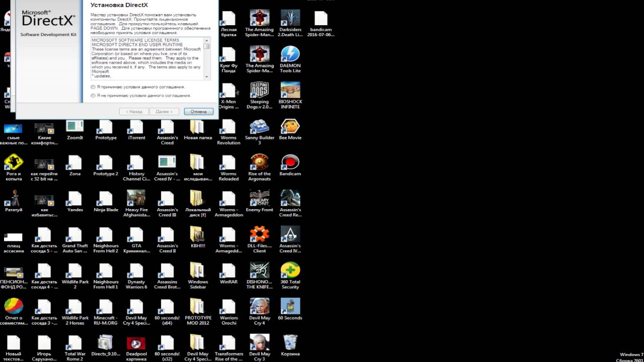Select the Рататуй icon
The width and height of the screenshot is (644, 362).
click(x=14, y=201)
